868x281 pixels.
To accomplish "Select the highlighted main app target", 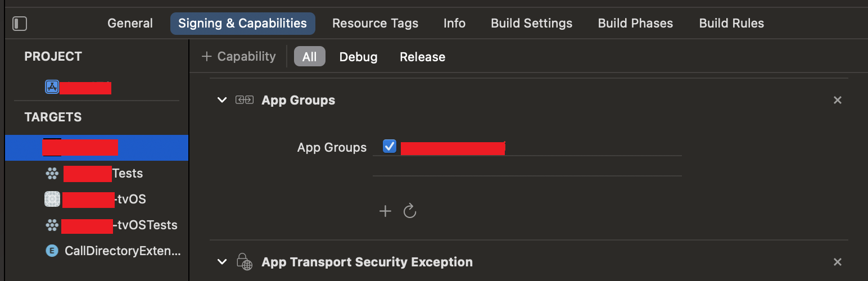I will 97,148.
